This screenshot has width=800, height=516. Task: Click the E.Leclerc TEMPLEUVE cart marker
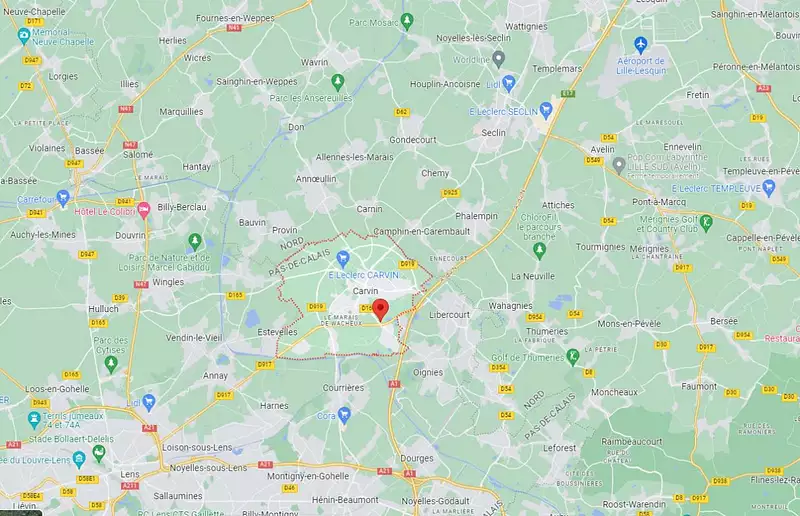tap(769, 187)
